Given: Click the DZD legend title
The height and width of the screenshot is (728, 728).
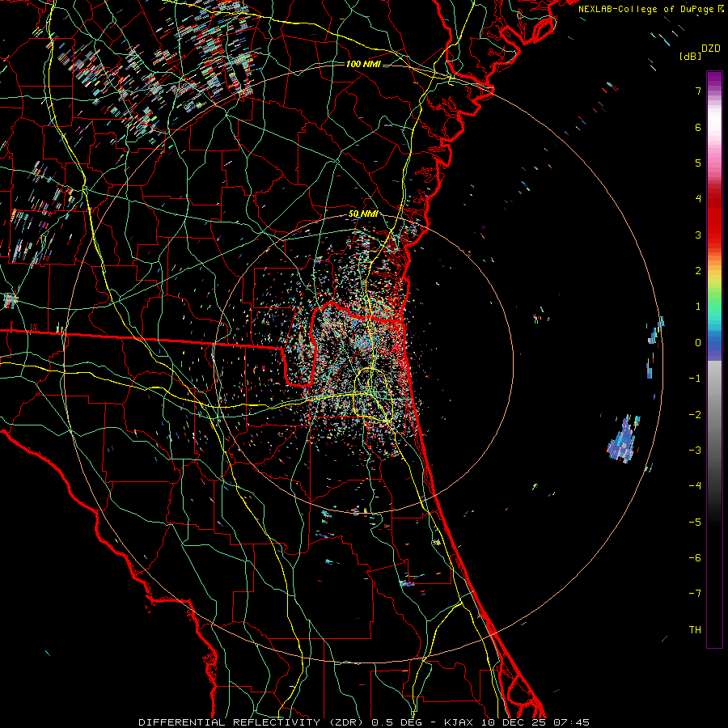Looking at the screenshot, I should click(x=711, y=49).
